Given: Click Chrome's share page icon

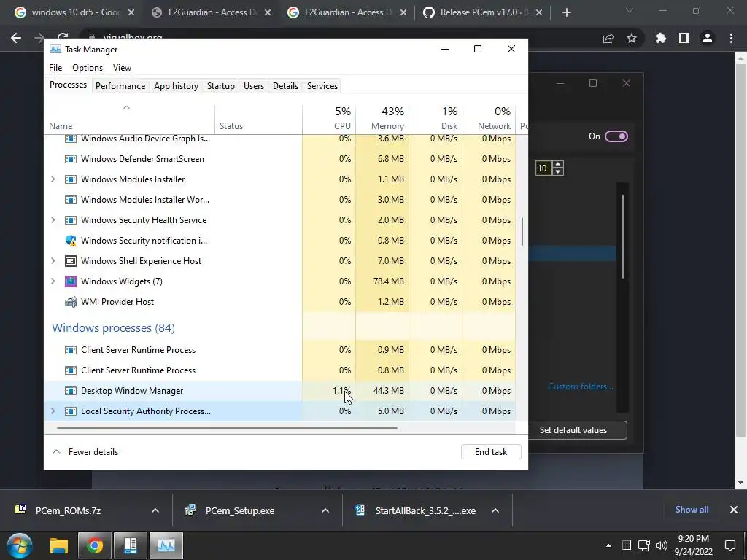Looking at the screenshot, I should click(x=608, y=38).
